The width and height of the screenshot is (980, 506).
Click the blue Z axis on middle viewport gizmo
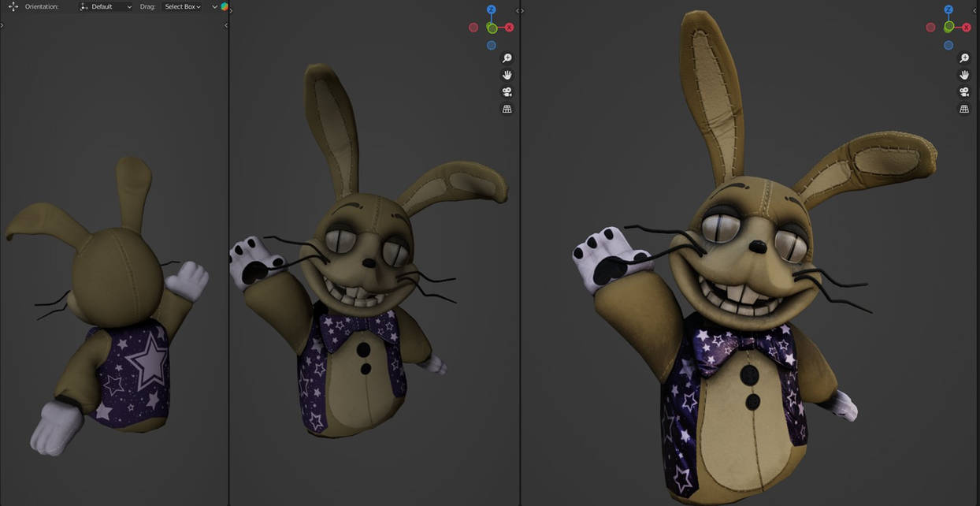point(491,10)
